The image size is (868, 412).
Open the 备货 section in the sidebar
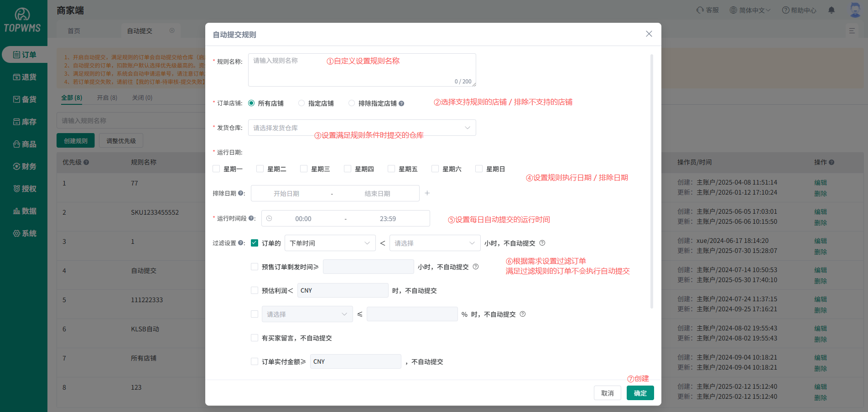tap(25, 99)
